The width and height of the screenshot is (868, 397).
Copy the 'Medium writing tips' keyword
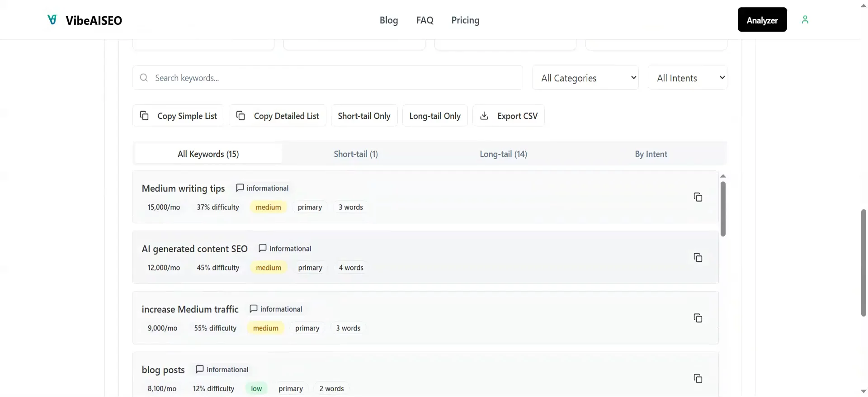click(698, 197)
